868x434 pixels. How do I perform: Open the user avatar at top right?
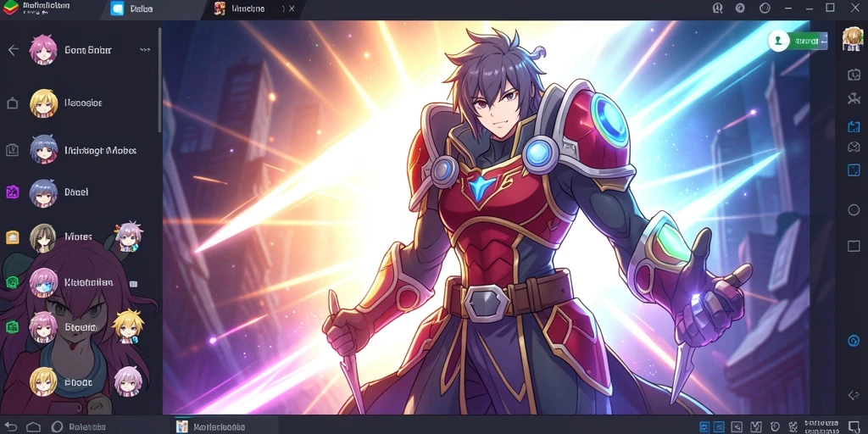click(x=853, y=38)
